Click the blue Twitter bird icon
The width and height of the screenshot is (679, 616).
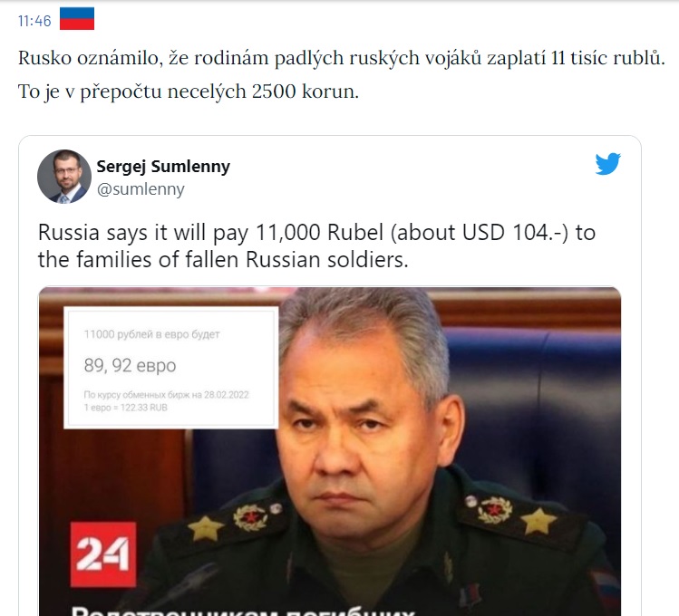tap(607, 164)
